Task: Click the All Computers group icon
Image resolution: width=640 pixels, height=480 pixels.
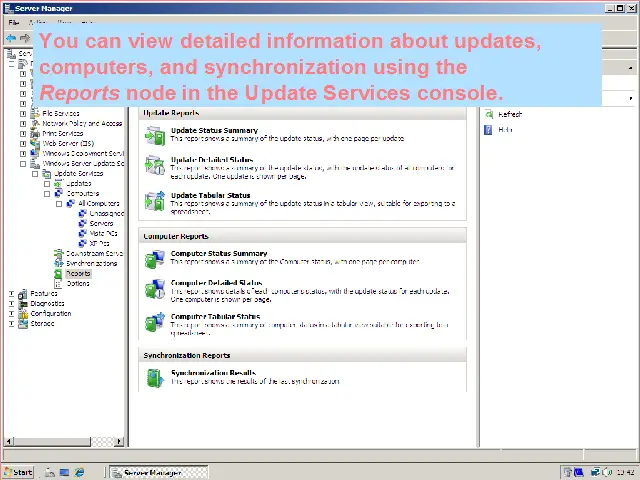Action: click(71, 203)
